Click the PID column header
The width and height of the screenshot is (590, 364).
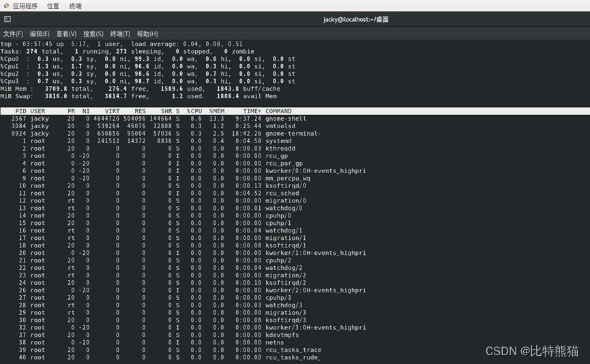pyautogui.click(x=20, y=111)
